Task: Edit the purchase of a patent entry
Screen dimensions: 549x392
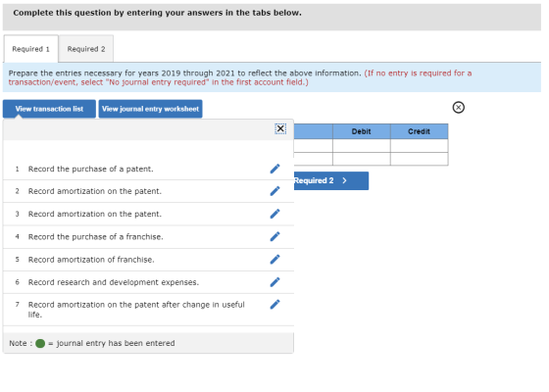Action: click(274, 169)
